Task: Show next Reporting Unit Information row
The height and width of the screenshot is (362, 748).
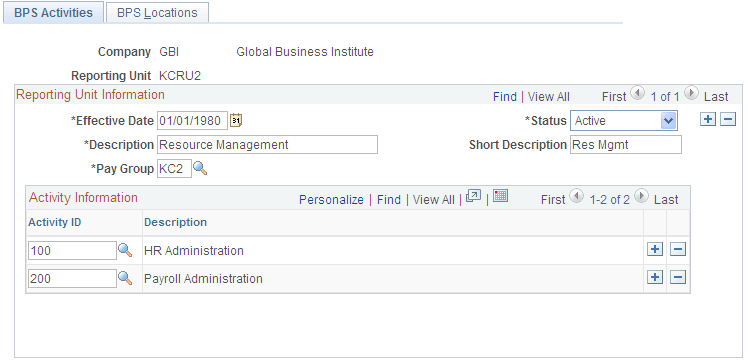Action: click(x=691, y=93)
